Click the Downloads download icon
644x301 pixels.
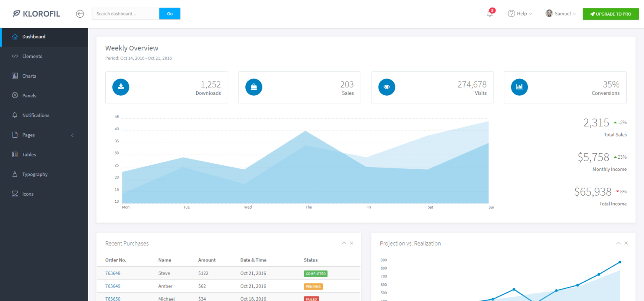pos(121,87)
